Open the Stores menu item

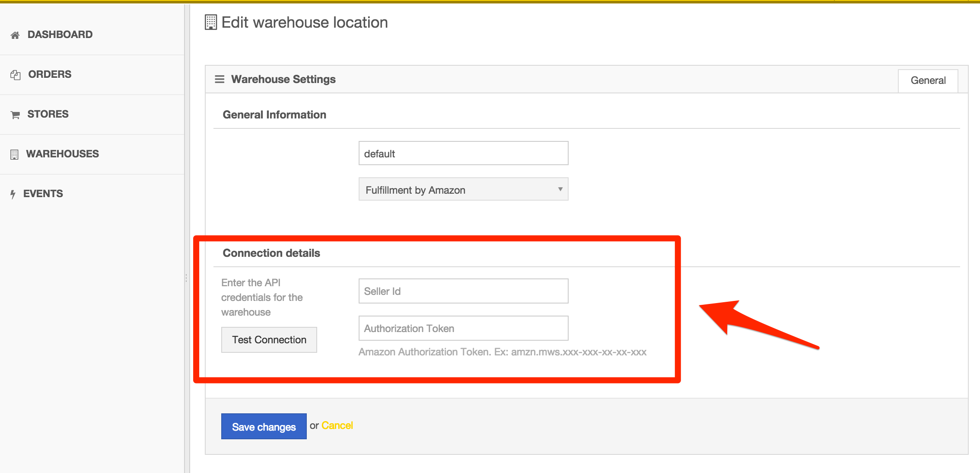pyautogui.click(x=92, y=114)
